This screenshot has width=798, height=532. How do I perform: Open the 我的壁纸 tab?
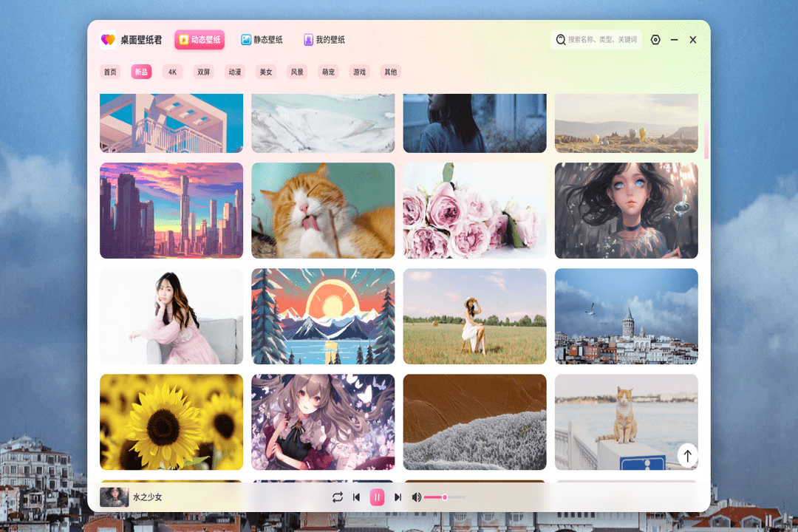(x=324, y=40)
